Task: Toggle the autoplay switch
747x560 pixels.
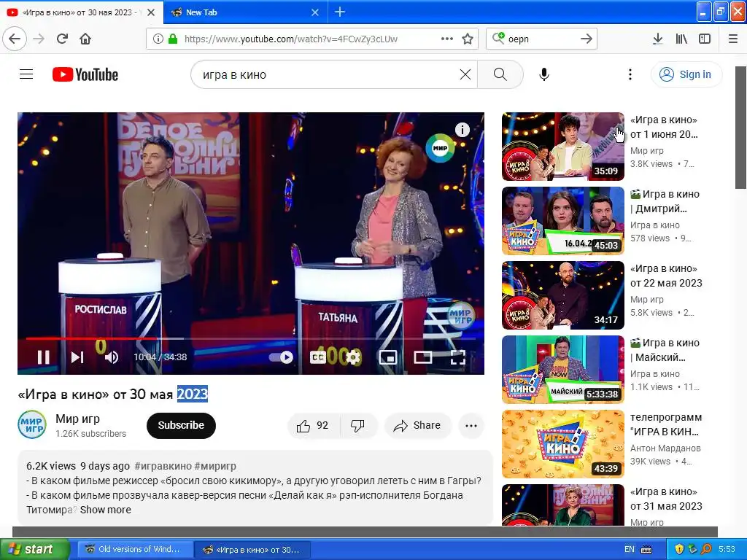Action: (x=281, y=357)
